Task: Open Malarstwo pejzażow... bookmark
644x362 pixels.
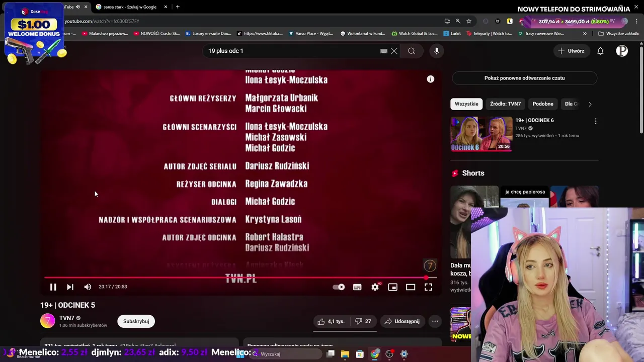Action: click(105, 34)
